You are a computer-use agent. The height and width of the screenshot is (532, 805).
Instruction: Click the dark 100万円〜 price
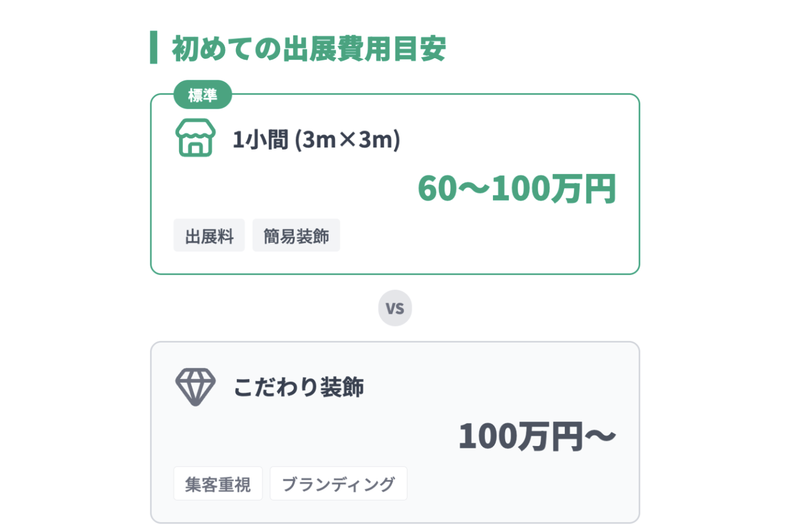pyautogui.click(x=537, y=436)
